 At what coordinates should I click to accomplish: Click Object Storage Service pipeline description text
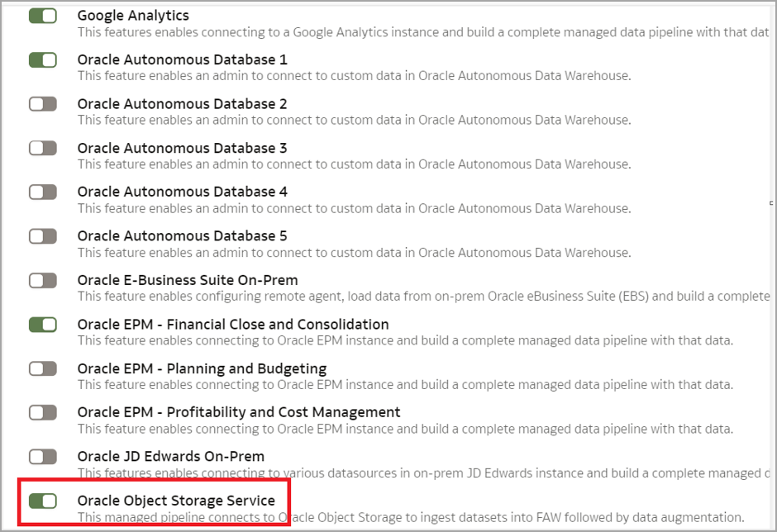point(410,518)
